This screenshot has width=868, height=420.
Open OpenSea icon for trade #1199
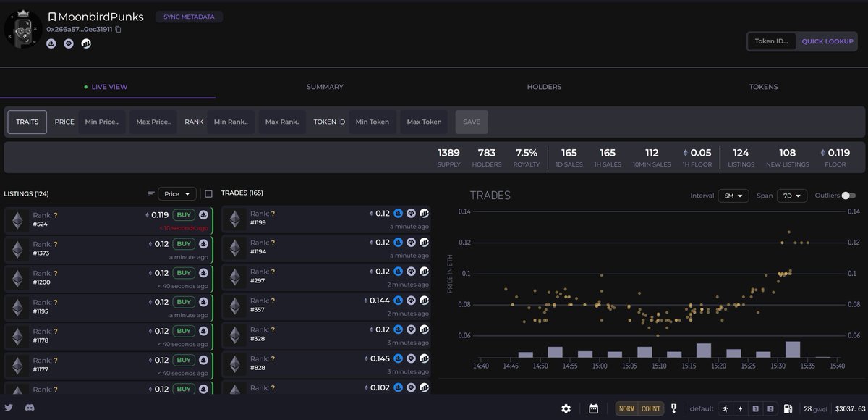398,214
